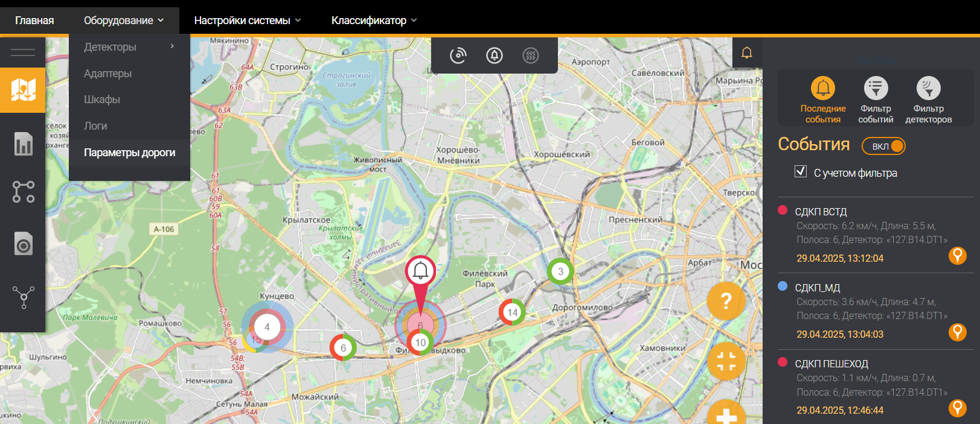Click the notifications bell tab on the map edge
The width and height of the screenshot is (980, 424).
pos(747,52)
